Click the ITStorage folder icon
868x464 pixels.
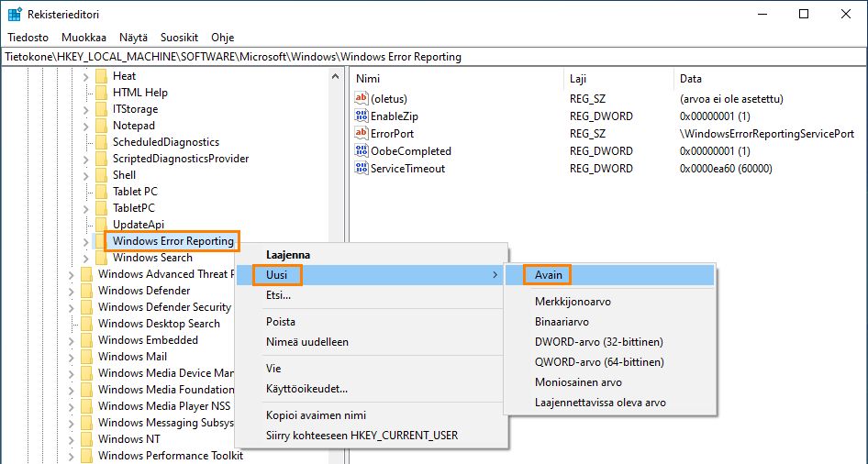click(x=101, y=109)
